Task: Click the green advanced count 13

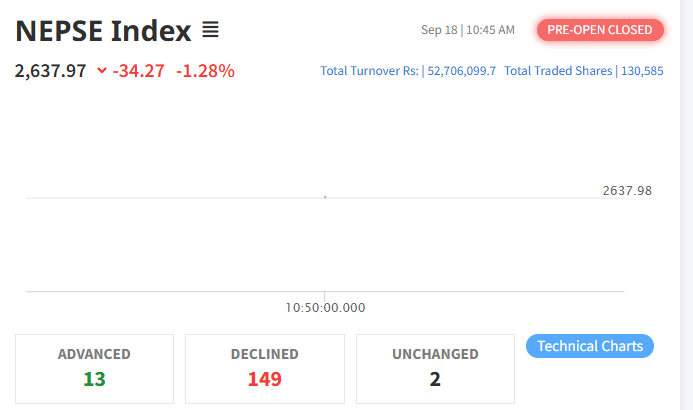Action: coord(94,379)
